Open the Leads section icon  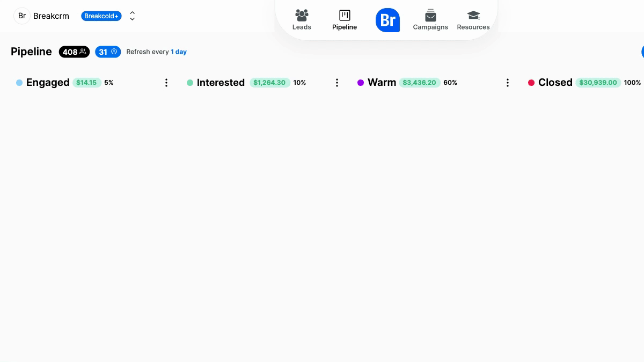pos(302,15)
